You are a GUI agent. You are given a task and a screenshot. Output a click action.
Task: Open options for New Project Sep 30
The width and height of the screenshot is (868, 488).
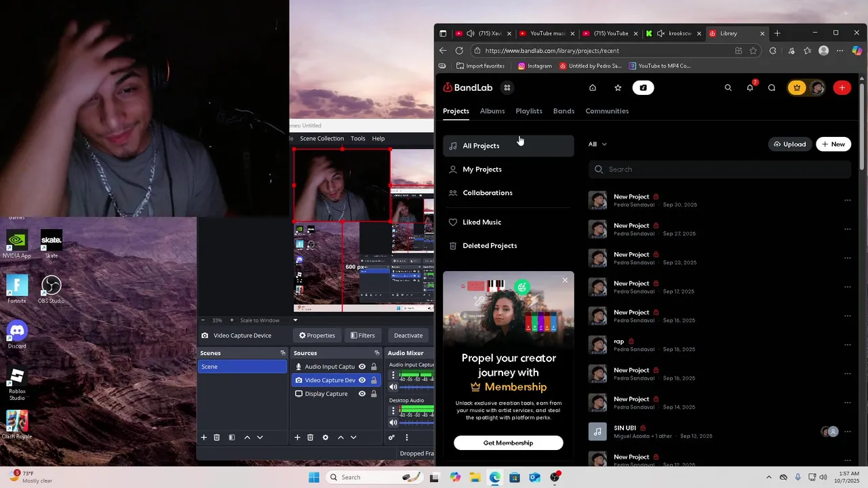coord(847,200)
